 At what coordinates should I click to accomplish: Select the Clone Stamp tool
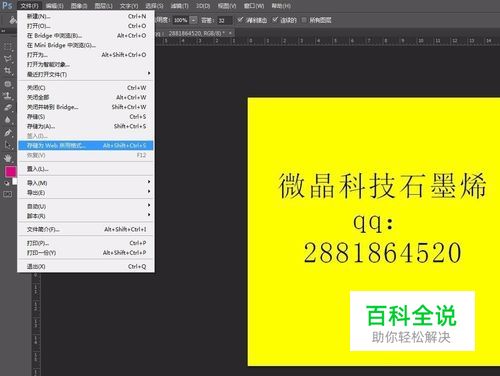(8, 95)
